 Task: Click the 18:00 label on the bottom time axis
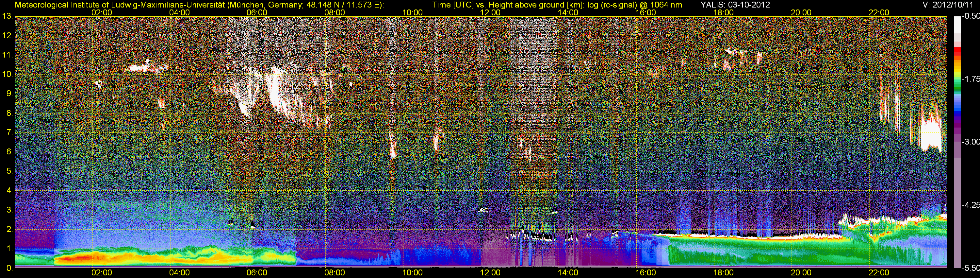(723, 273)
